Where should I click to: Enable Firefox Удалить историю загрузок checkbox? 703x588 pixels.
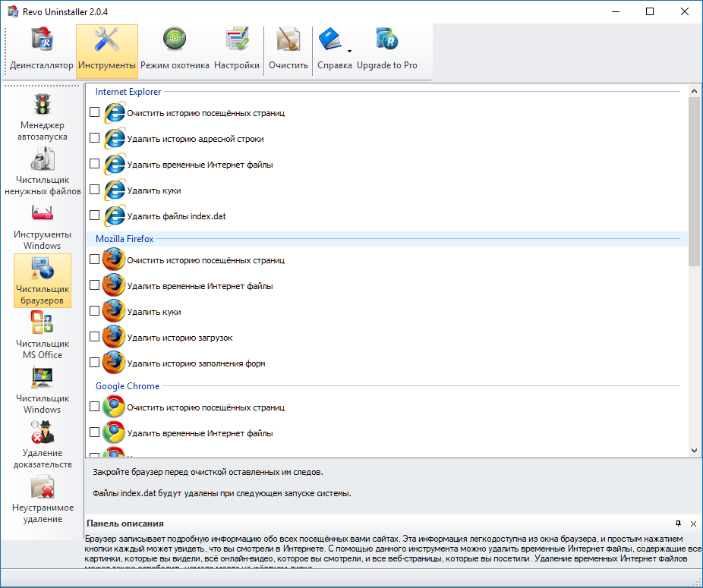(94, 337)
